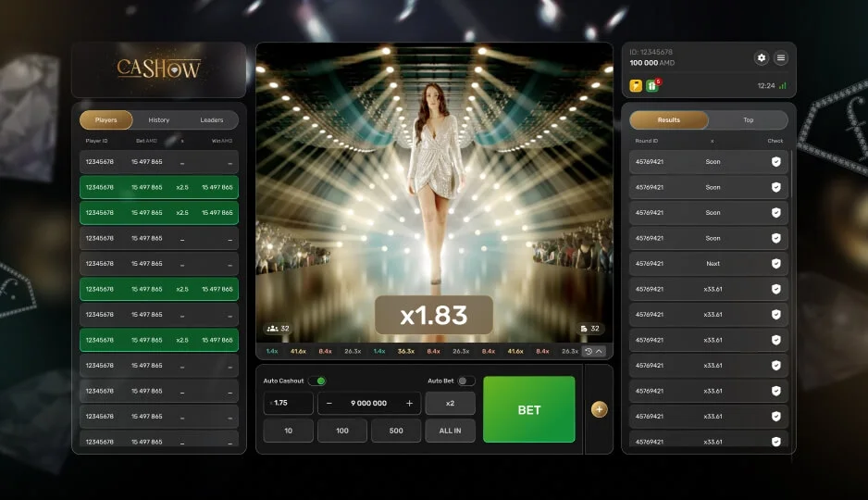
Task: Decrease bet amount with minus sign
Action: click(x=329, y=403)
